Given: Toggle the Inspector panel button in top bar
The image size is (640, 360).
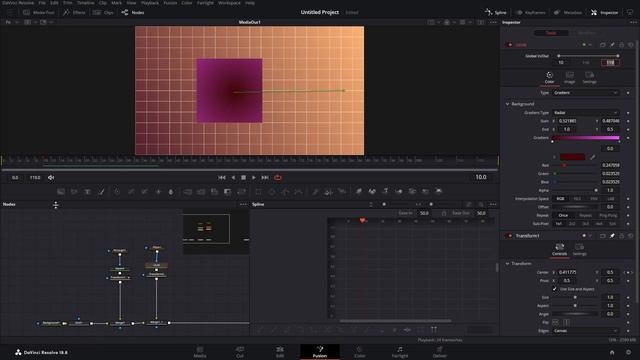Looking at the screenshot, I should pos(604,12).
